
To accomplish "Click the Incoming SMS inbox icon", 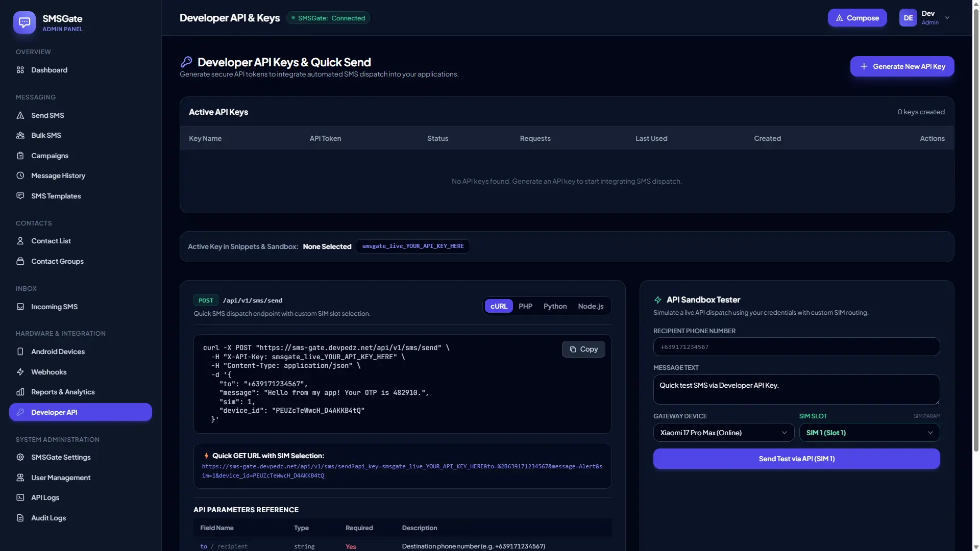I will 20,307.
